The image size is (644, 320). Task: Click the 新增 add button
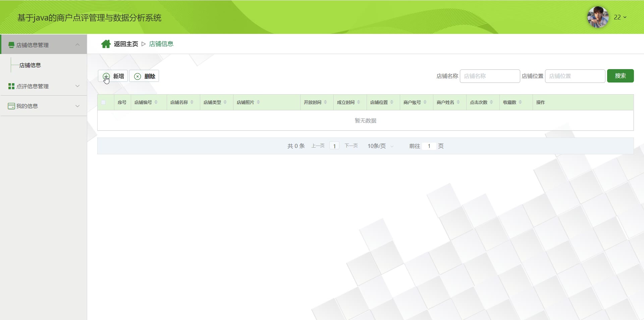click(113, 76)
